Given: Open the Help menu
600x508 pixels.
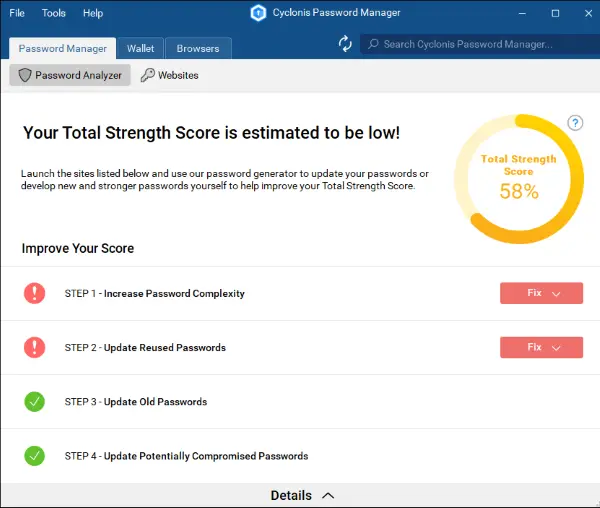Looking at the screenshot, I should click(93, 13).
